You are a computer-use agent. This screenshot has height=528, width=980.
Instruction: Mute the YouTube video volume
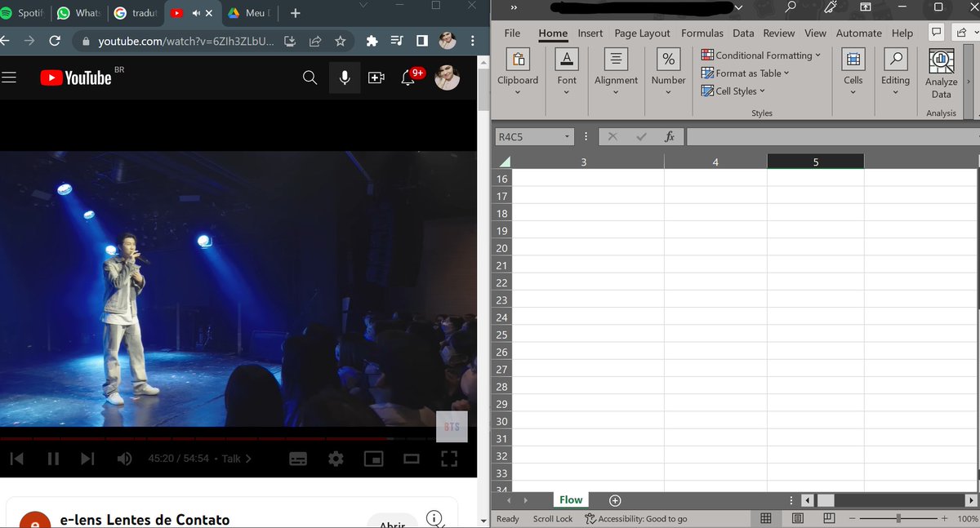pos(124,459)
